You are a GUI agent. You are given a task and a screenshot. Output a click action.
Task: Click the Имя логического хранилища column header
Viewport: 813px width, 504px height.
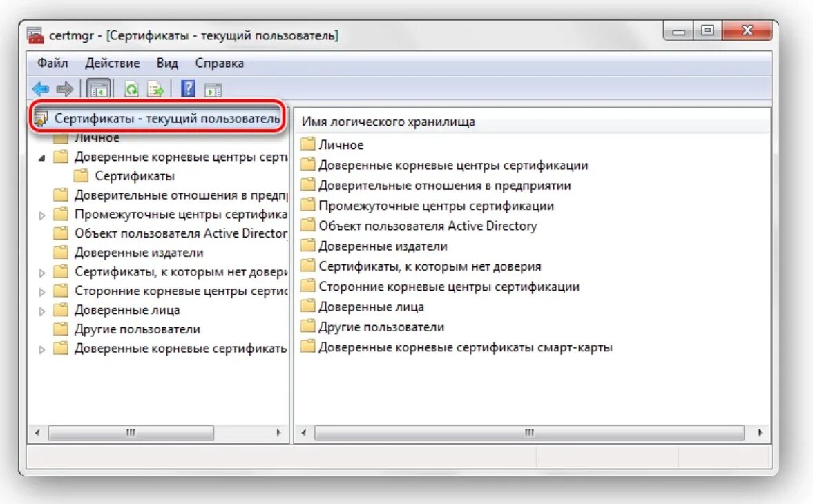(x=532, y=122)
